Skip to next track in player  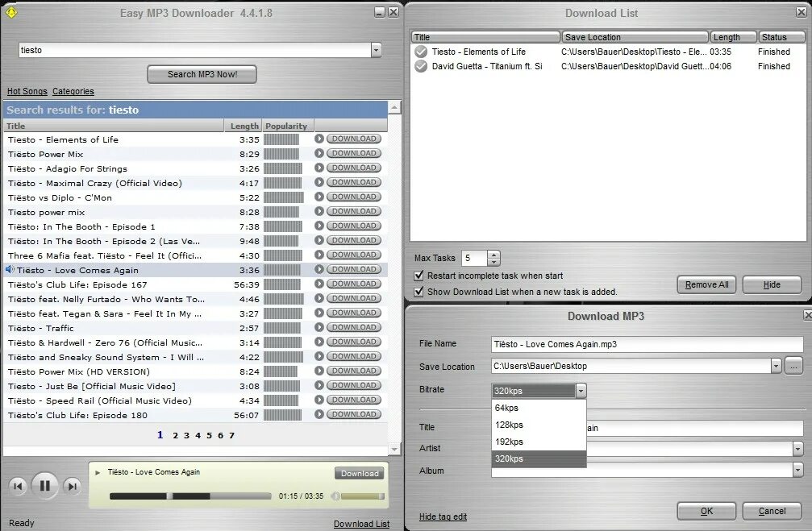coord(72,486)
